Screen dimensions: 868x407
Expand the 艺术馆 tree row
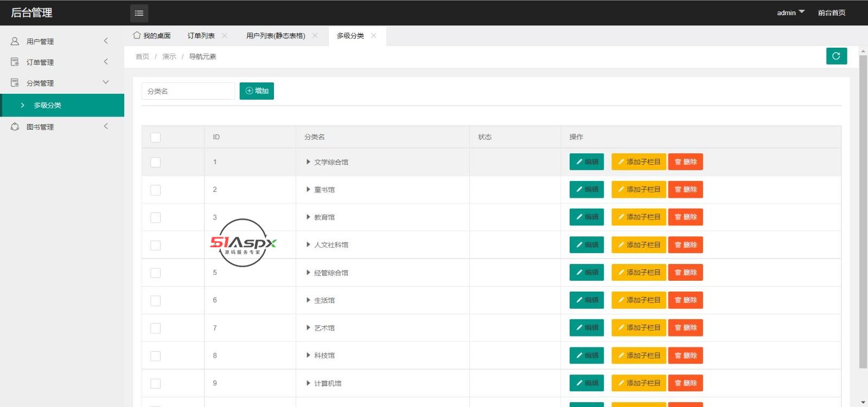click(308, 328)
